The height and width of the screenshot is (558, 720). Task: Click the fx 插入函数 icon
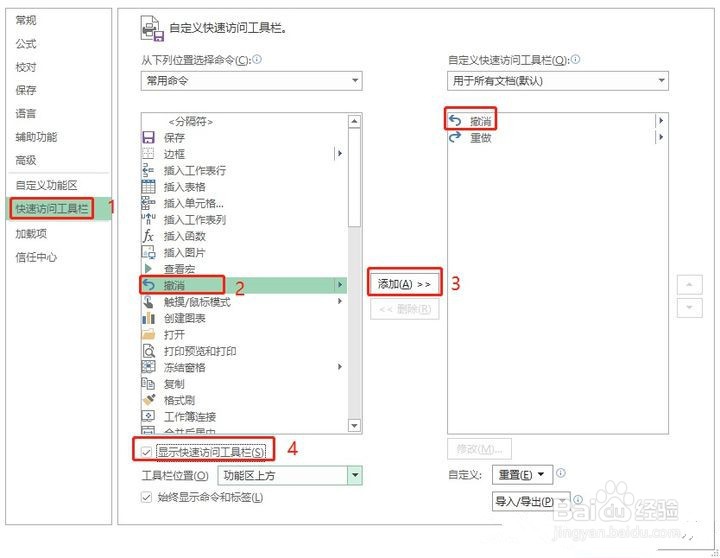tap(148, 236)
